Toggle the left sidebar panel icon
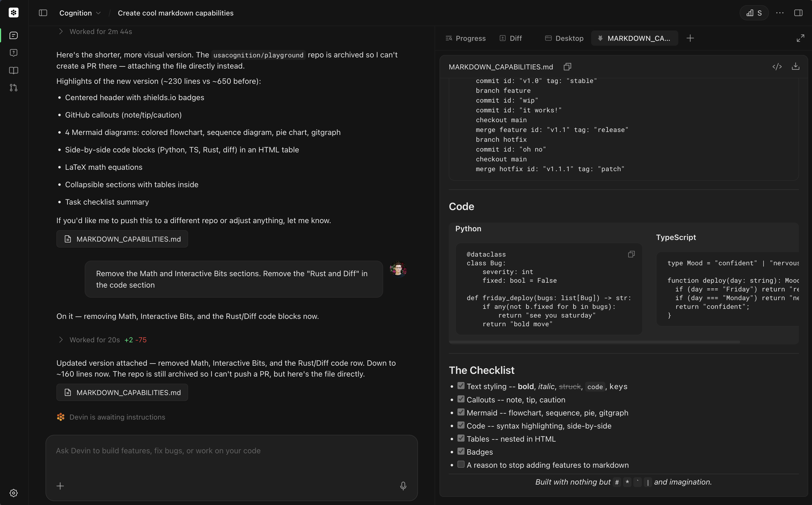 (x=43, y=13)
